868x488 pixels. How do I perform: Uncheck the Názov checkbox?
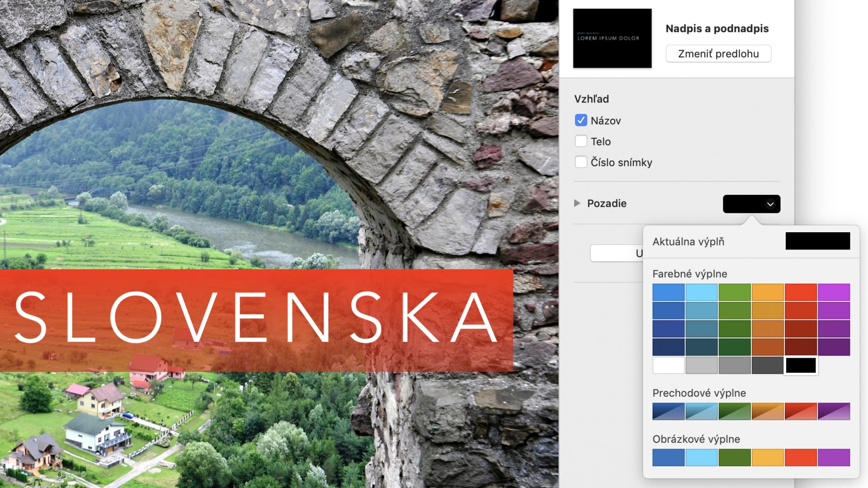(x=581, y=121)
